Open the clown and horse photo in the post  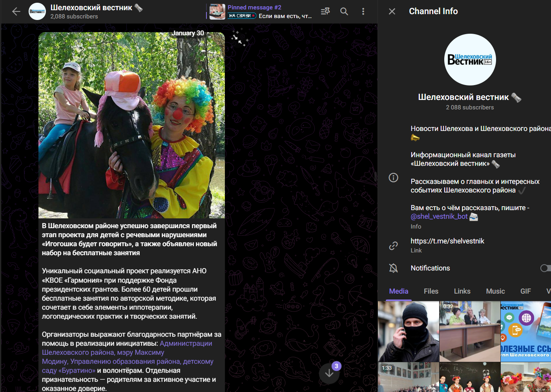(131, 125)
